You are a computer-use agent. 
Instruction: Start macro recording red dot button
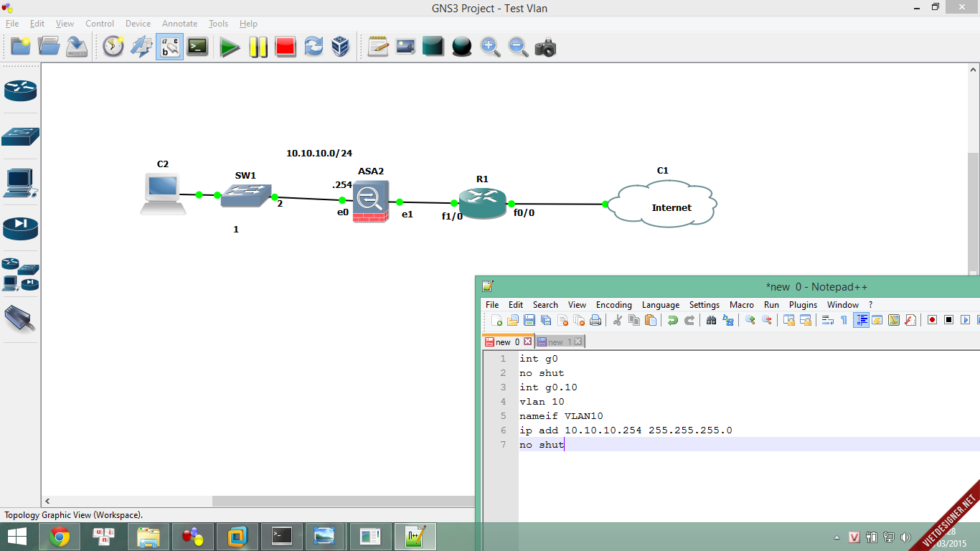pyautogui.click(x=932, y=320)
